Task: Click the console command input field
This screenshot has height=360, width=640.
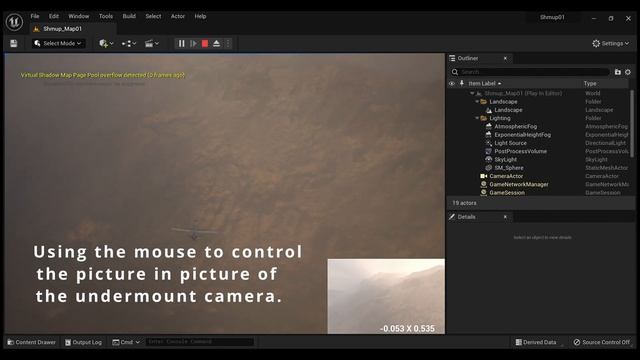Action: (x=199, y=342)
